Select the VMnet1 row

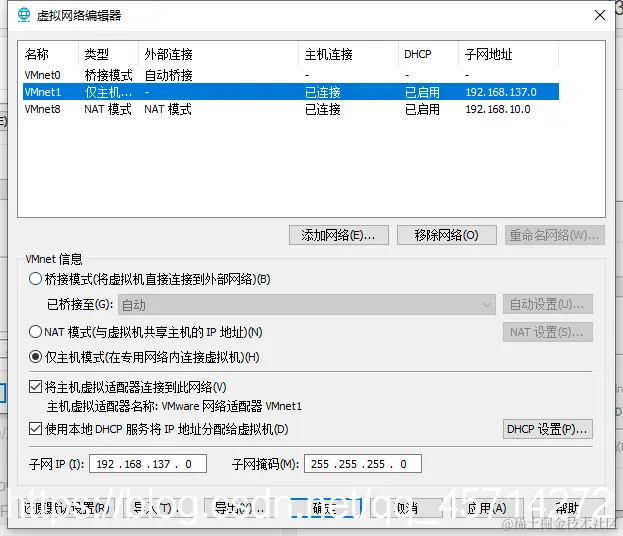pos(291,92)
